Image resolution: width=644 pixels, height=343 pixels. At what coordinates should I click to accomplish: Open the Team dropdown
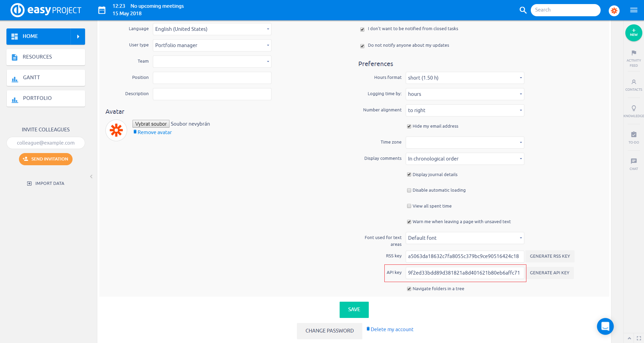point(212,62)
